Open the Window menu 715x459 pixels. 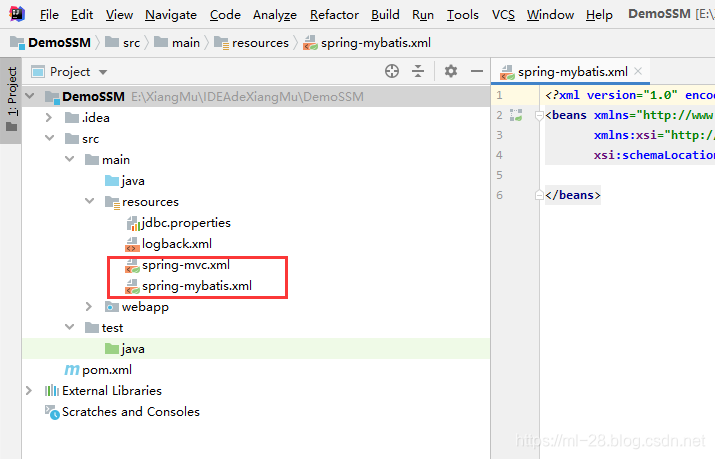pyautogui.click(x=550, y=15)
